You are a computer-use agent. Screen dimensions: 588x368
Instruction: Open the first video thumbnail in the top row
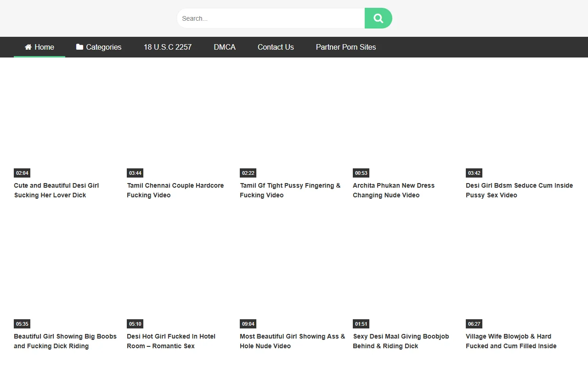pyautogui.click(x=64, y=120)
